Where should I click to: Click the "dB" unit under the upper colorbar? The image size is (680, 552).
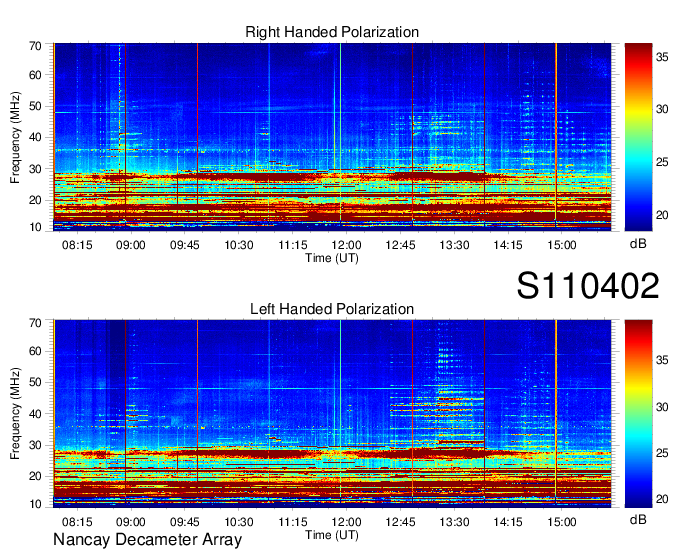[x=638, y=244]
